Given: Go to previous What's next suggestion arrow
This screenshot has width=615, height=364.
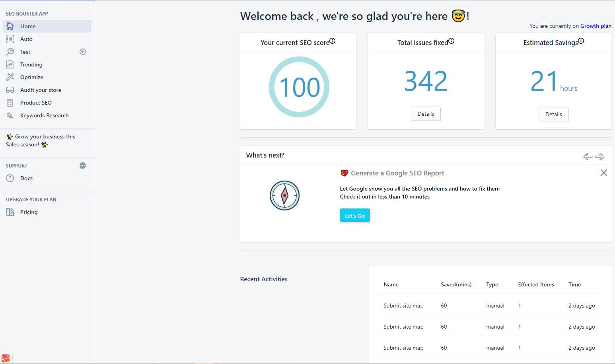Looking at the screenshot, I should click(x=588, y=157).
